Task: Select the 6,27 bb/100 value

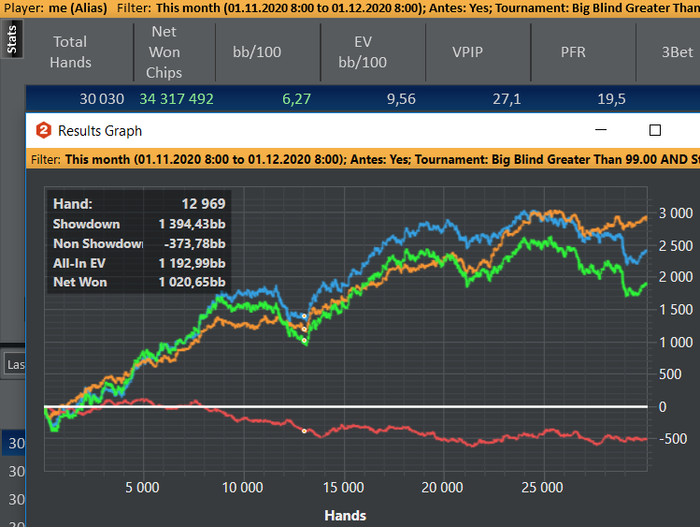Action: click(296, 99)
